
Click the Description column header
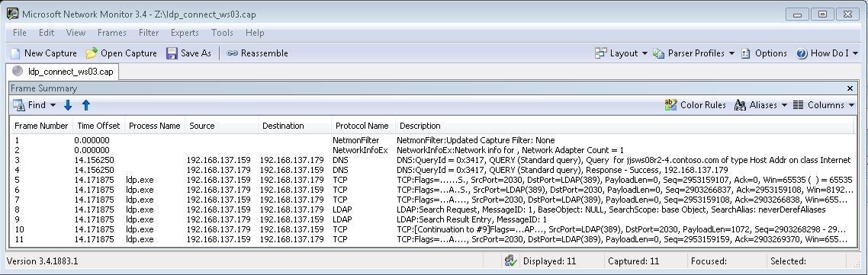(x=625, y=126)
